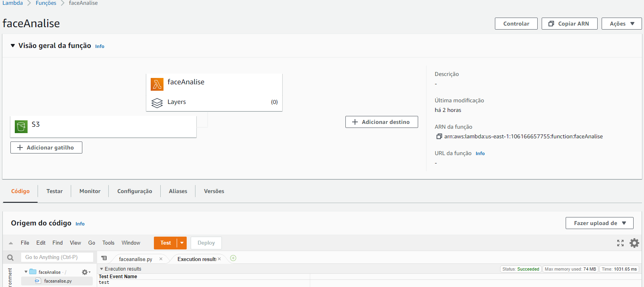This screenshot has width=644, height=287.
Task: Select faceanalise.py in file tree
Action: tap(57, 281)
